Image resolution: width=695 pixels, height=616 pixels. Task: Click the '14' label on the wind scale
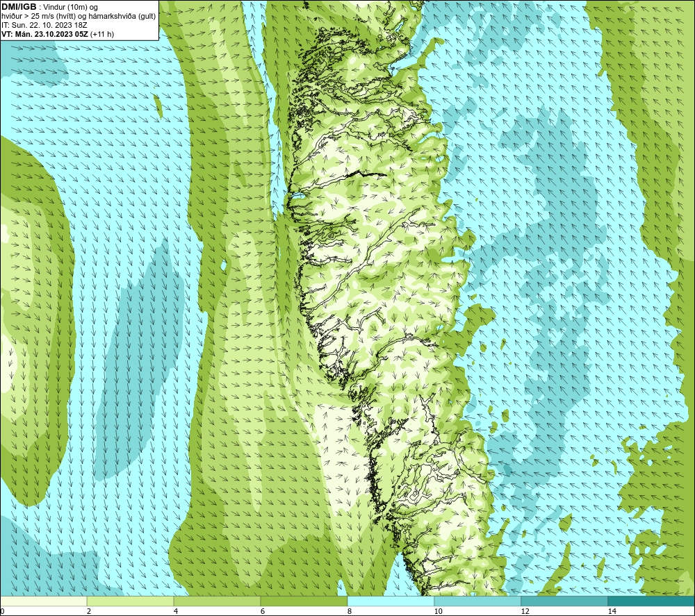(x=612, y=611)
